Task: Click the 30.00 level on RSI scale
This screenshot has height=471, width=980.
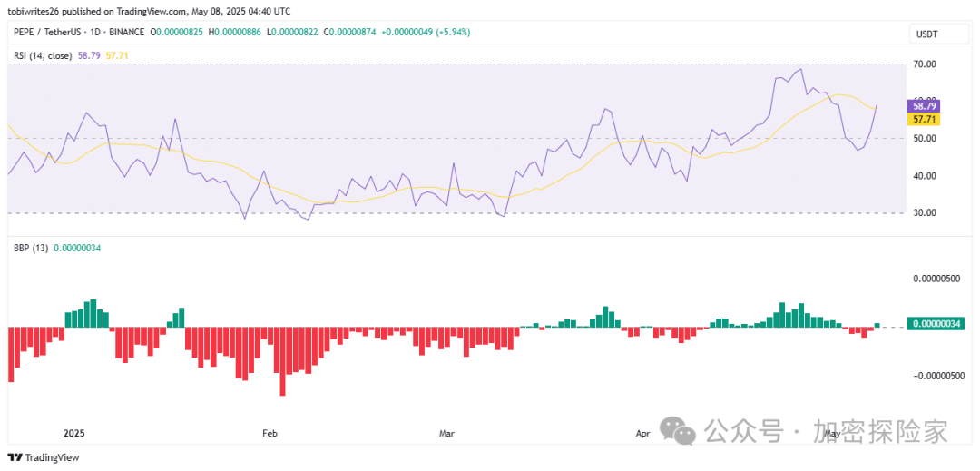Action: point(925,213)
